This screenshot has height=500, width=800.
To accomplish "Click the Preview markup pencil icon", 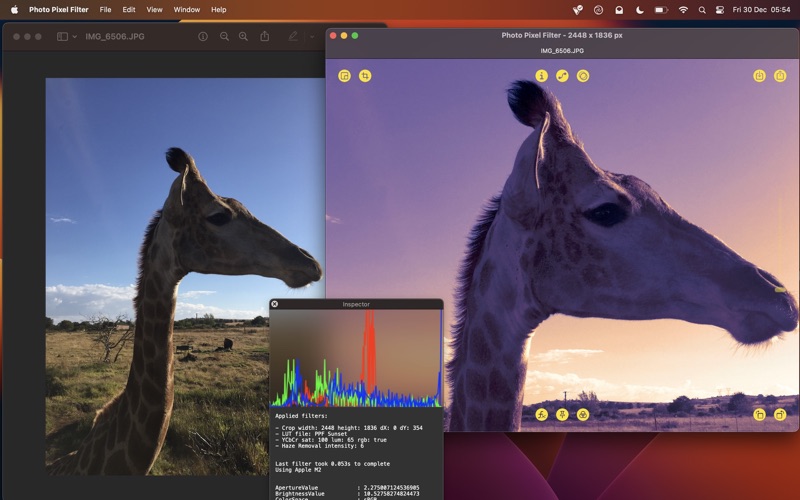I will click(293, 36).
